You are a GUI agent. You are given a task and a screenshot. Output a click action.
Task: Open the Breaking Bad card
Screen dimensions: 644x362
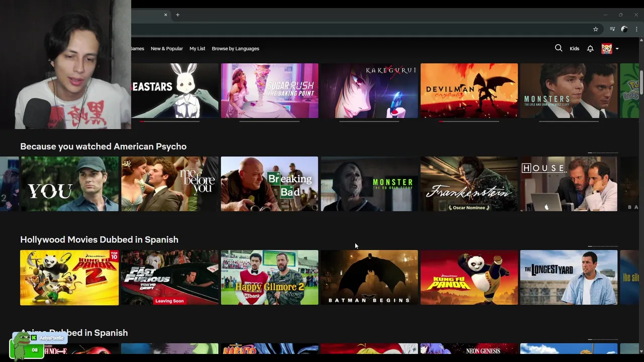point(270,184)
